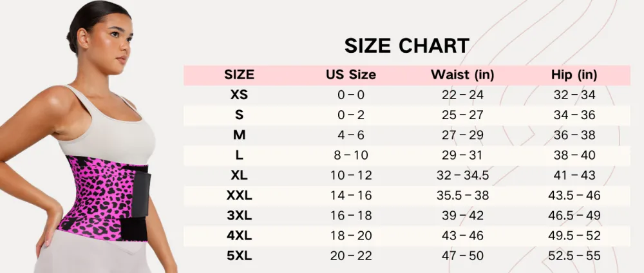Select the 39 – 42 waist cell
Screen dimensions: 644x273
[462, 216]
